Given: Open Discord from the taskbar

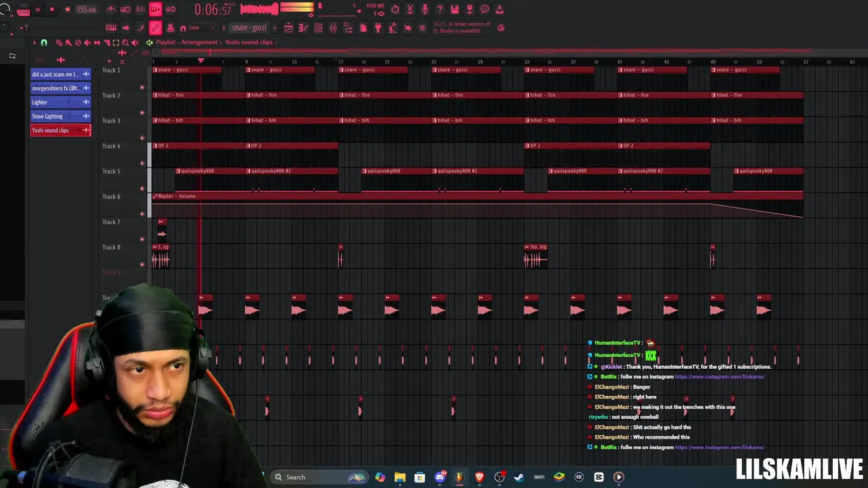Looking at the screenshot, I should click(x=439, y=477).
